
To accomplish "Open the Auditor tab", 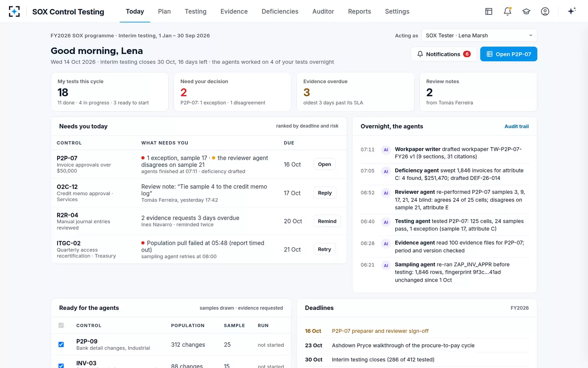I will tap(323, 11).
